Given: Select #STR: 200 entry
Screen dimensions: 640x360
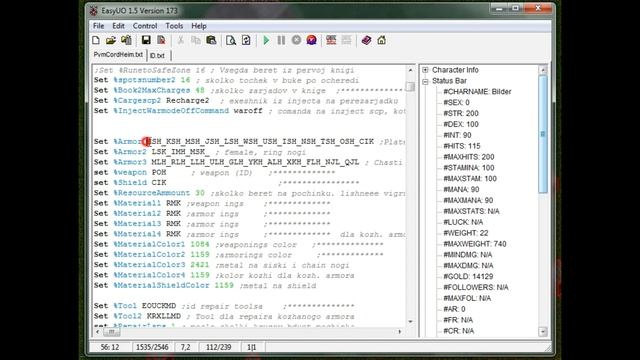Looking at the screenshot, I should pyautogui.click(x=461, y=113).
